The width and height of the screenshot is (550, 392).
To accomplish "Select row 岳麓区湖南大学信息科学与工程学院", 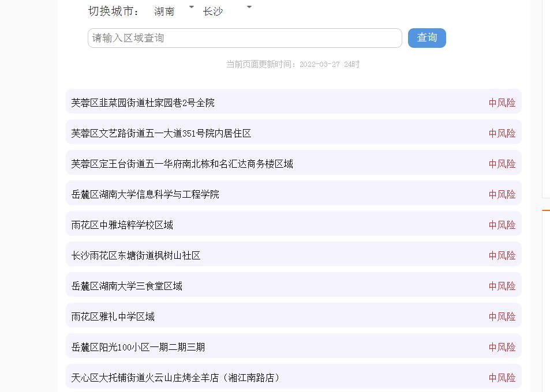I will (x=294, y=193).
